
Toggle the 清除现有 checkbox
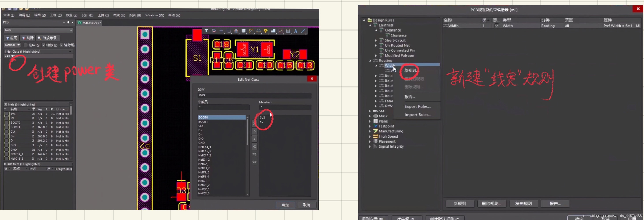pos(61,45)
